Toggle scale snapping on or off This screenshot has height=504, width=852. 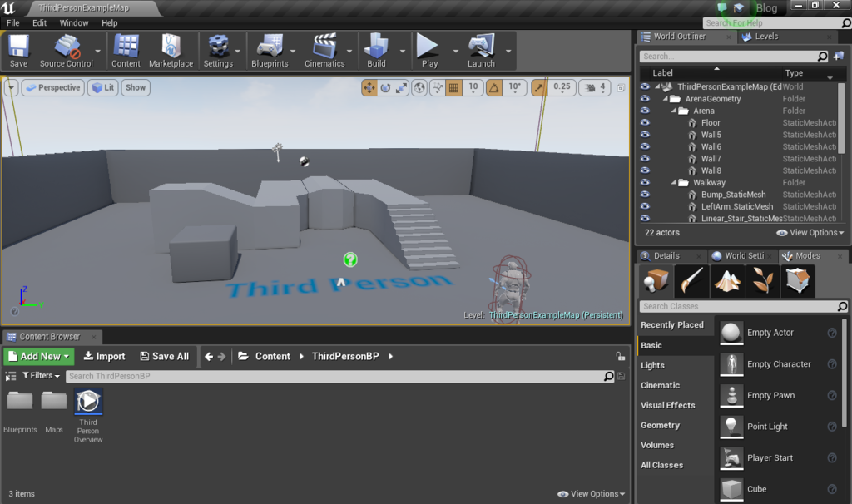point(539,87)
